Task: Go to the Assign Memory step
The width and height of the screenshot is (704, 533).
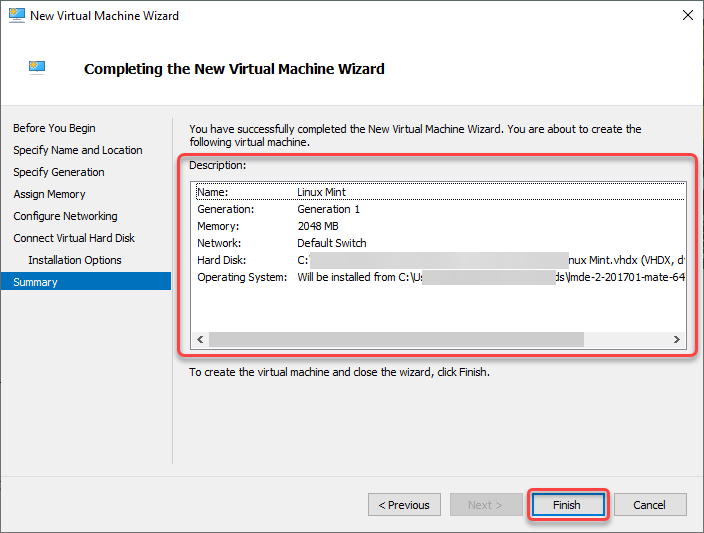Action: pyautogui.click(x=49, y=194)
